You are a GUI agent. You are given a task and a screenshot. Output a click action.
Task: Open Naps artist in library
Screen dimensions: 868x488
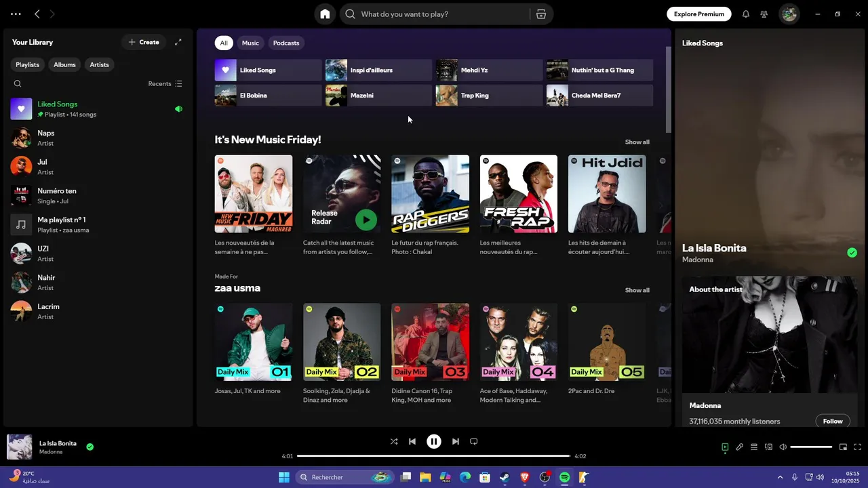pos(97,138)
